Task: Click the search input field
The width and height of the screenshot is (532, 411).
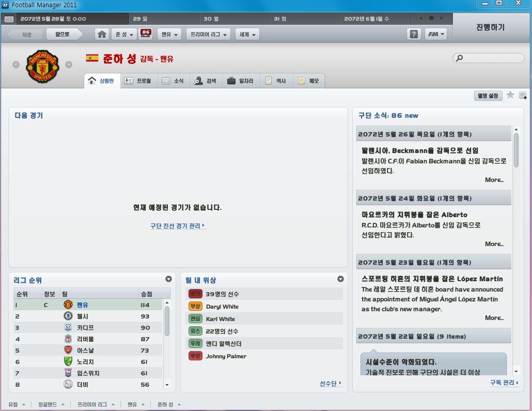Action: point(489,58)
